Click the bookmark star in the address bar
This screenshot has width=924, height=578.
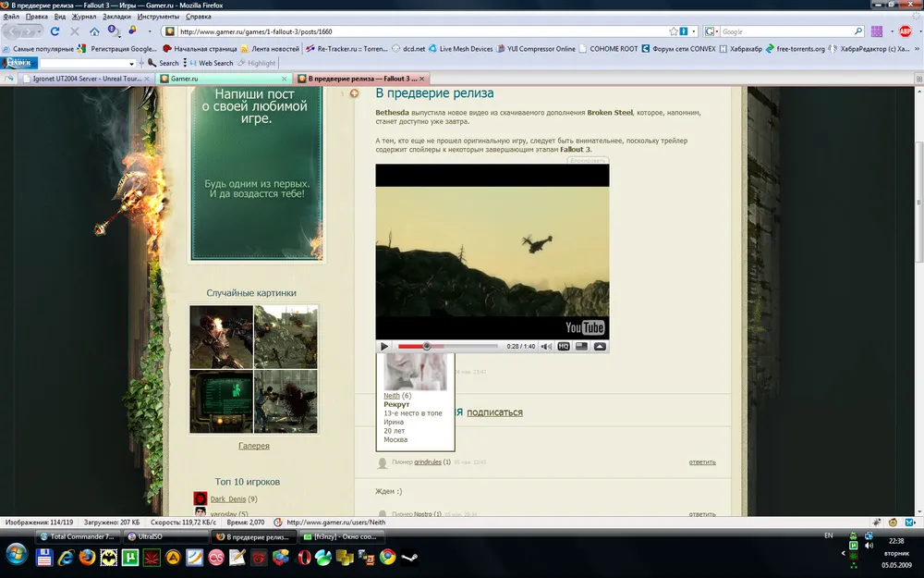(x=673, y=31)
